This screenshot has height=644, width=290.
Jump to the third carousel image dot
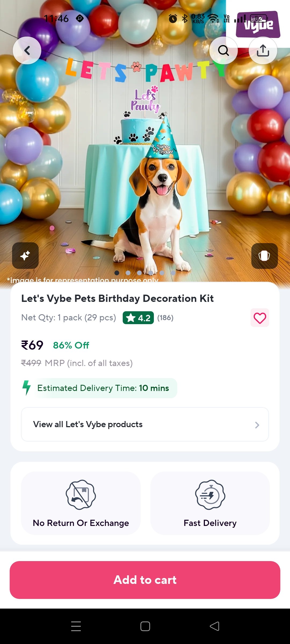coord(139,273)
